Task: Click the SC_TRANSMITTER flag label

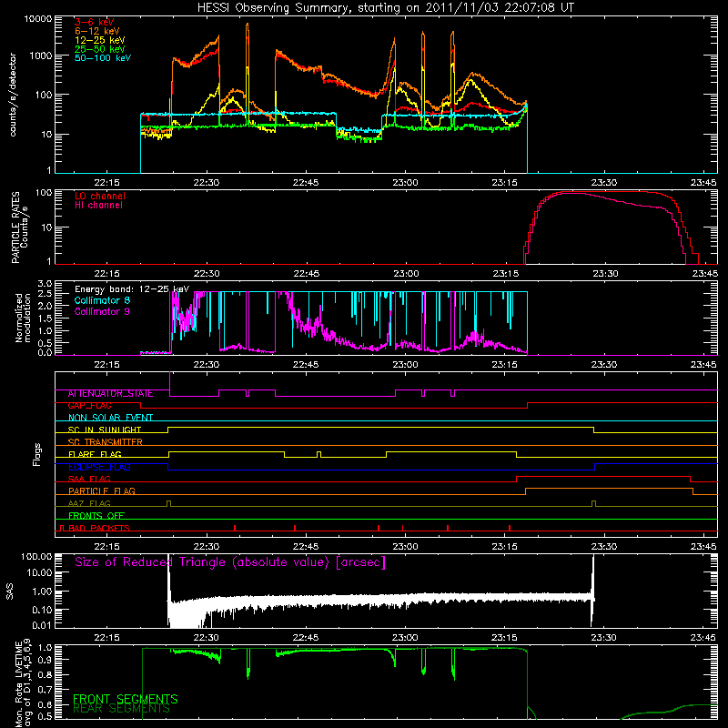Action: point(106,442)
